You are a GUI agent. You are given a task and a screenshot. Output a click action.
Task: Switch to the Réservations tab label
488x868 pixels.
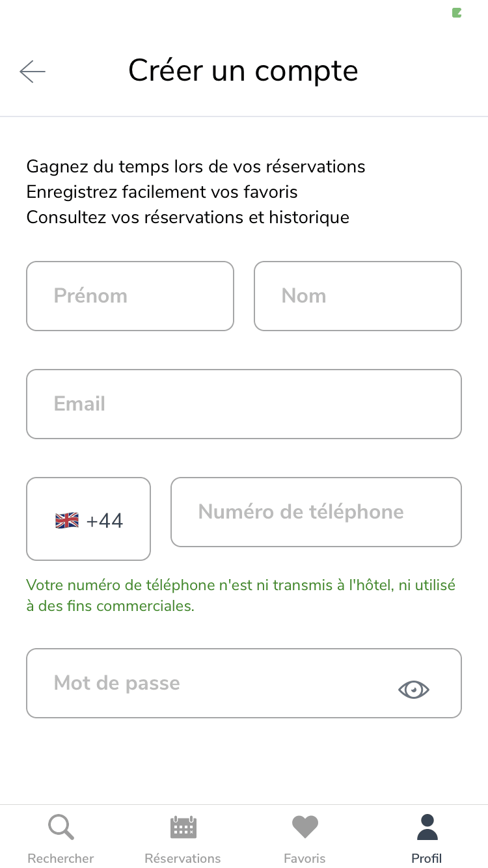(x=183, y=858)
